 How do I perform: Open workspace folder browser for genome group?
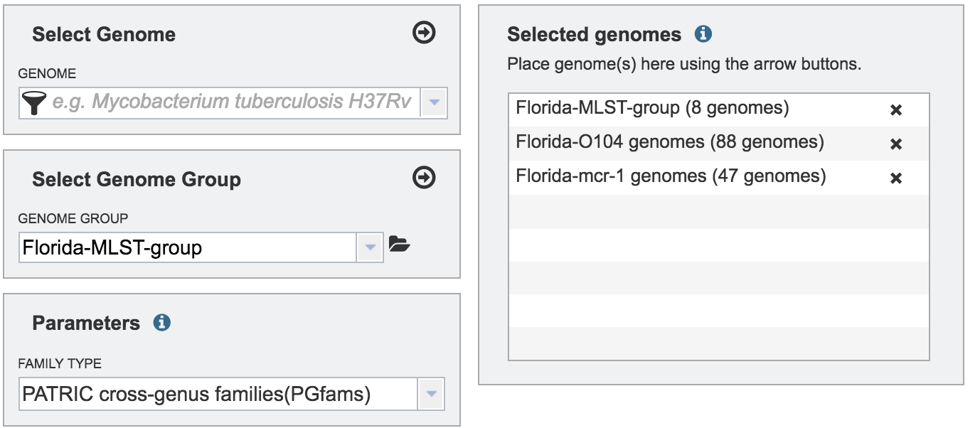click(400, 246)
